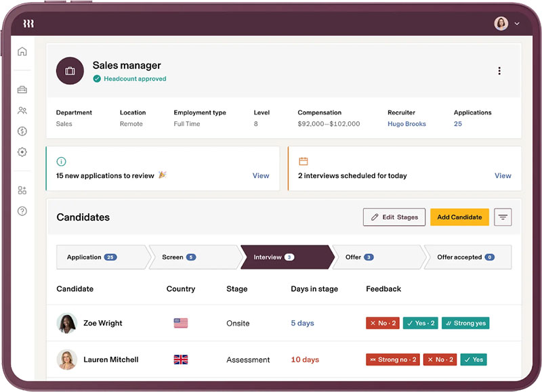Click the 'Onsite' stage cell
This screenshot has width=542, height=392.
click(238, 323)
